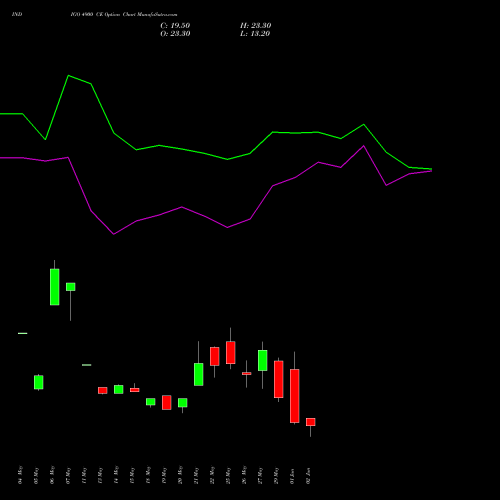The width and height of the screenshot is (500, 500).
Task: Click the 27 May date label
Action: 260,475
